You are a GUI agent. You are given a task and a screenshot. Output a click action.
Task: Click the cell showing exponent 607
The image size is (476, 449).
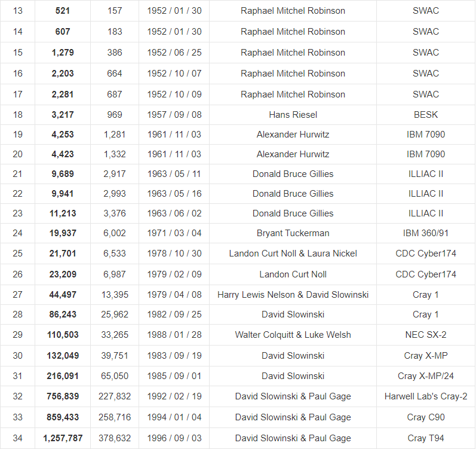click(x=63, y=32)
